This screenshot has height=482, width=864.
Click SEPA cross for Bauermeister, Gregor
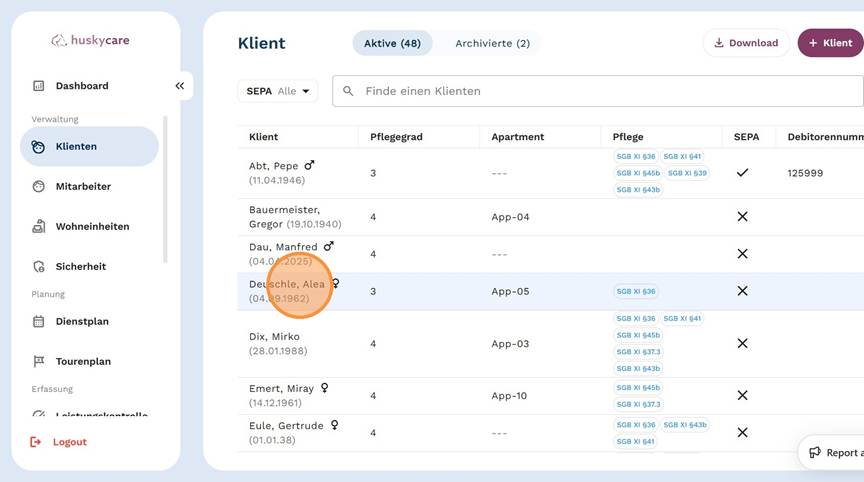[x=742, y=217]
